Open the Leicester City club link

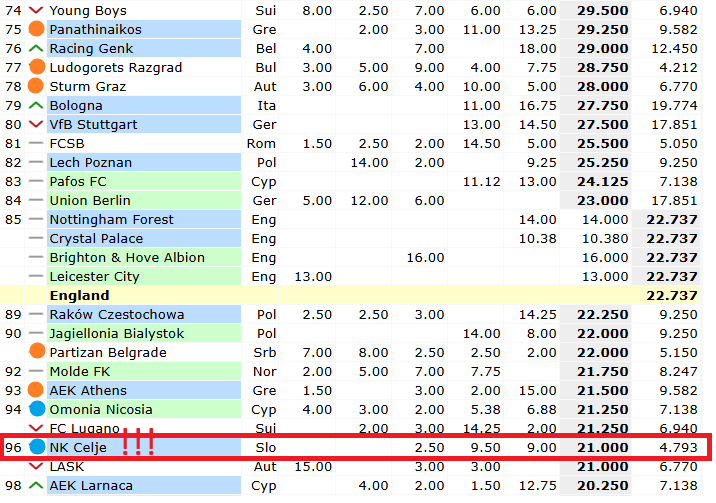pos(94,277)
